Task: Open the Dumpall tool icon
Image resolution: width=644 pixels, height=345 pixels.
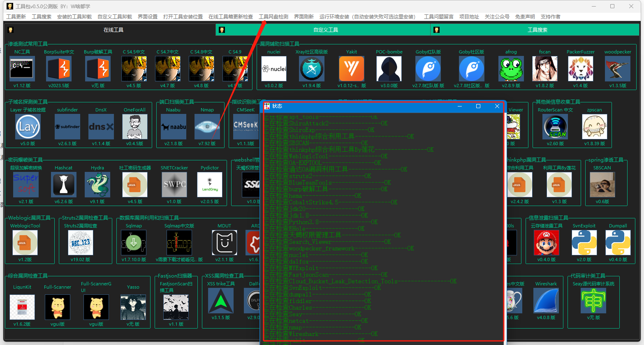Action: [x=618, y=243]
